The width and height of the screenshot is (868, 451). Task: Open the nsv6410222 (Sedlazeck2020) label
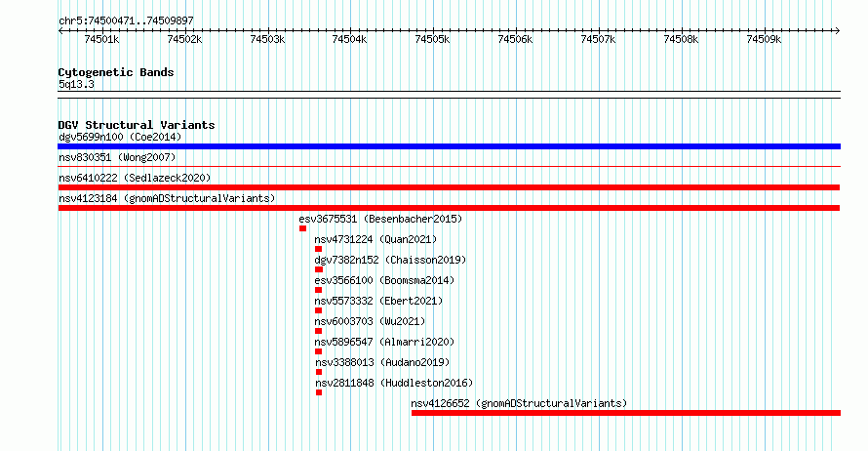(135, 178)
